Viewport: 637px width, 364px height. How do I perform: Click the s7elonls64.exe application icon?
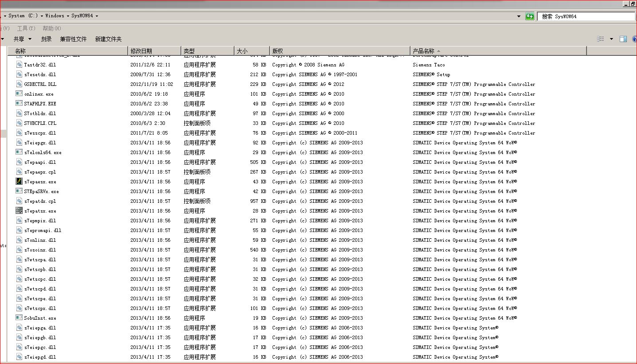[x=19, y=152]
